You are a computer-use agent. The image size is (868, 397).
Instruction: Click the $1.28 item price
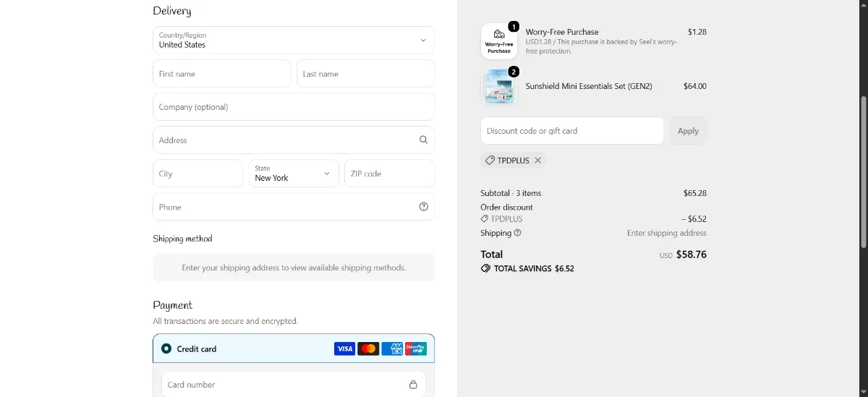(x=697, y=32)
